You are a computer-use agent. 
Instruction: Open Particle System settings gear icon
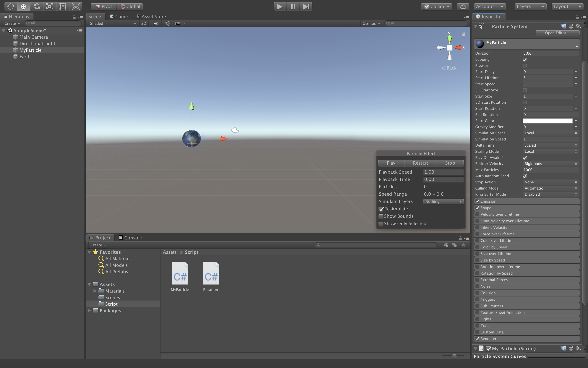(578, 26)
